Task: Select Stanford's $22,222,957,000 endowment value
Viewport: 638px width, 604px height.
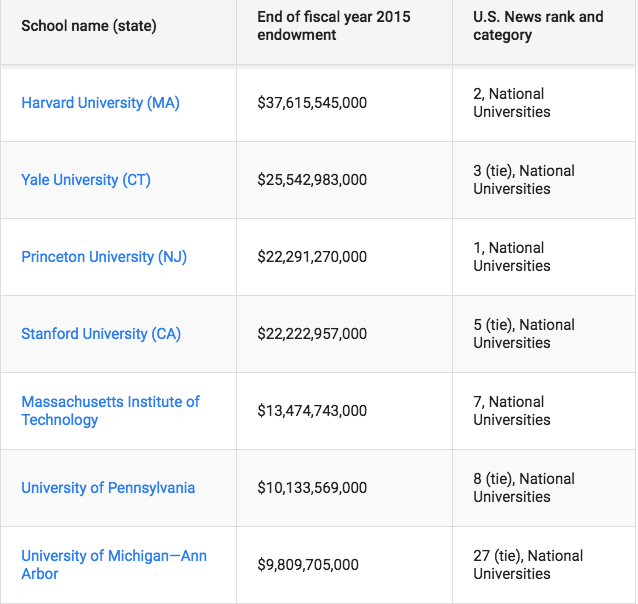Action: point(312,334)
